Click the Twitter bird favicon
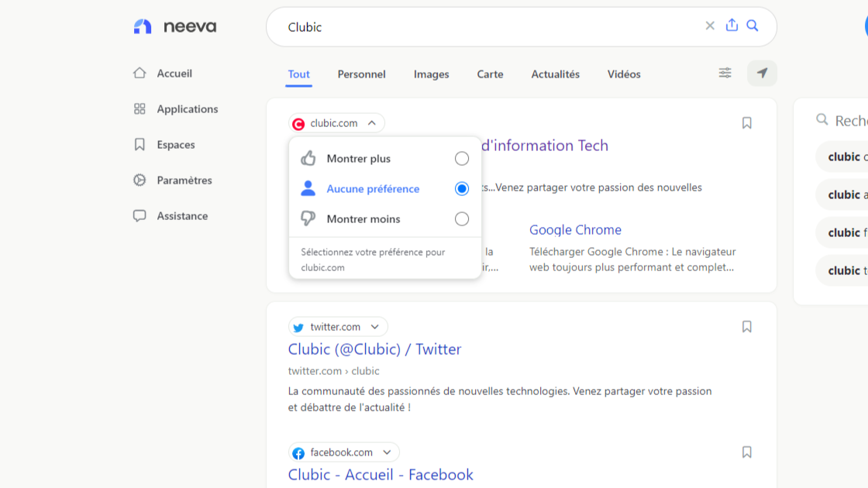This screenshot has height=488, width=868. click(298, 328)
